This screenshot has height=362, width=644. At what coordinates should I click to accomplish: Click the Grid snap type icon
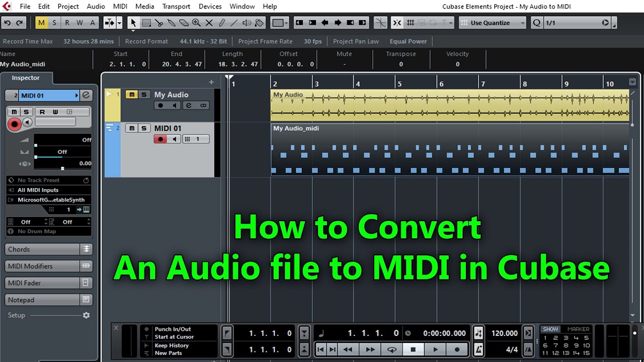coord(411,23)
